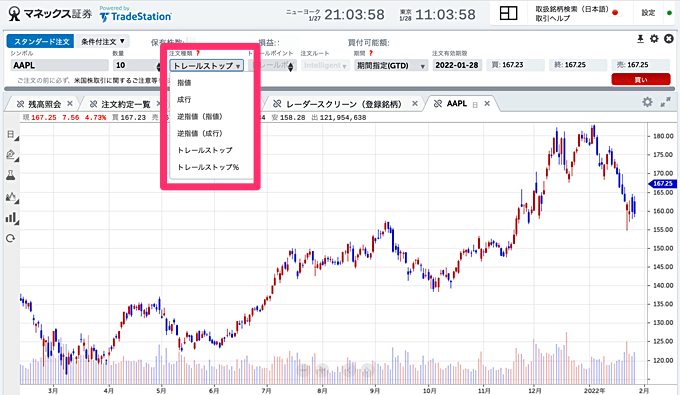Open the トレールストップ order type combo box
680x395 pixels.
click(x=206, y=65)
